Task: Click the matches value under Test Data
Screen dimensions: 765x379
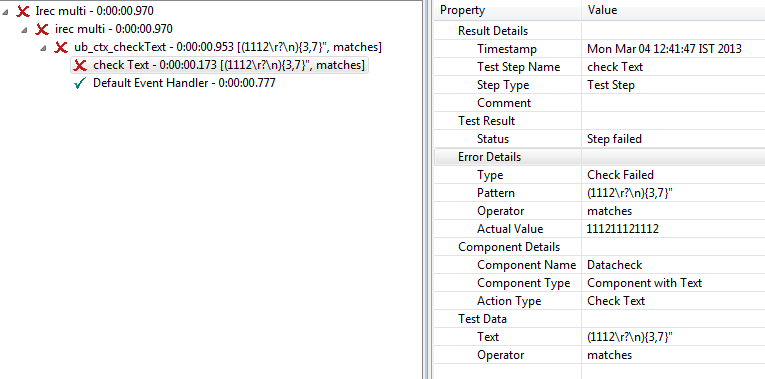Action: pos(609,355)
